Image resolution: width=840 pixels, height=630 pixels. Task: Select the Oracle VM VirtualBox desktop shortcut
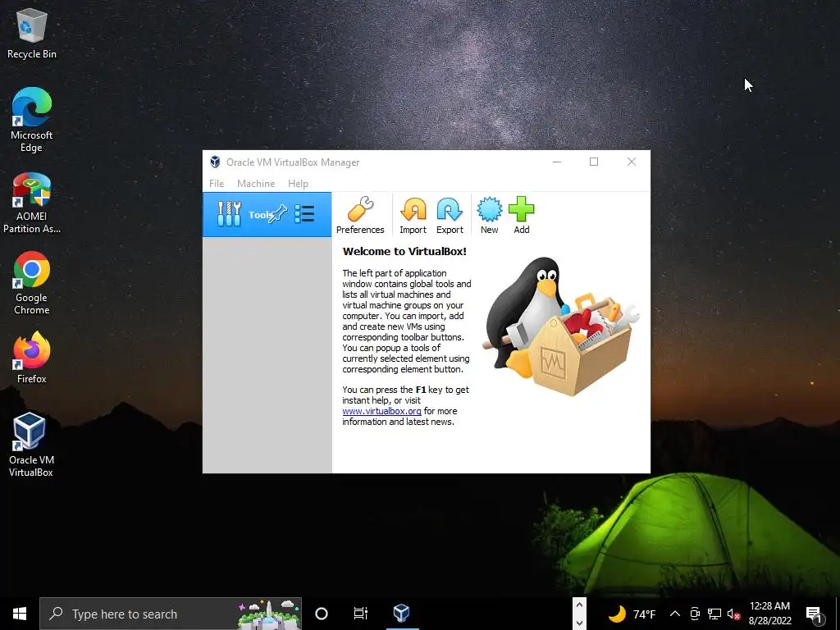31,444
